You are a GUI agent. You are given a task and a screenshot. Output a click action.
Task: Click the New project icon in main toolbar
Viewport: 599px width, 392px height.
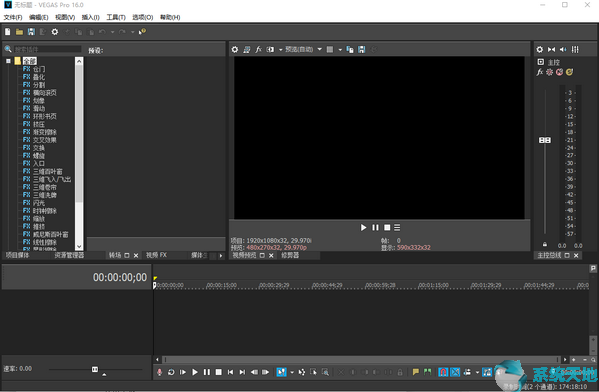point(8,32)
